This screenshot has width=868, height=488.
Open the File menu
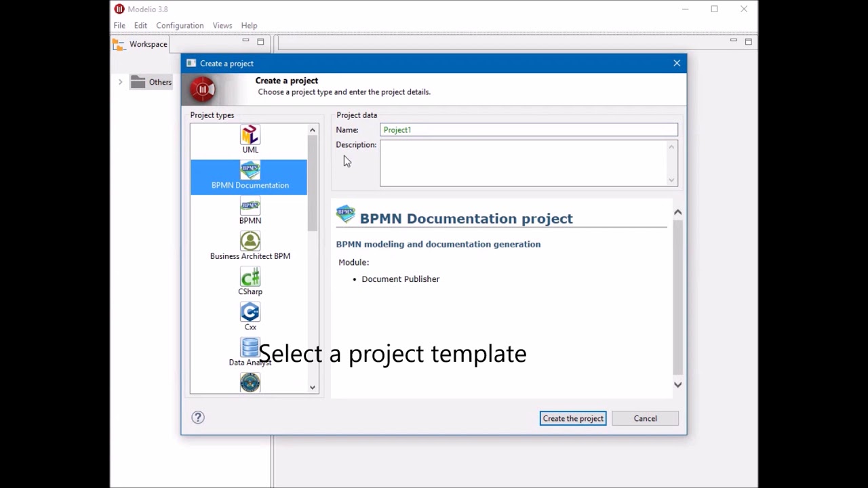tap(119, 25)
